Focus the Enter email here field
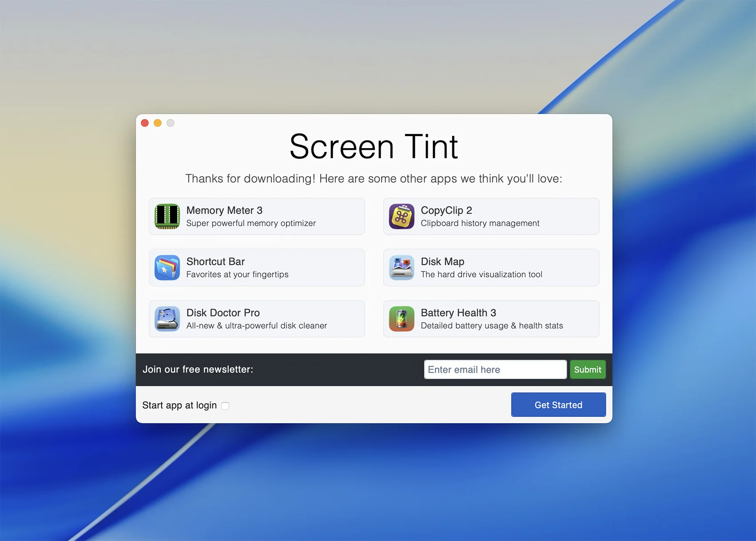The image size is (756, 541). [495, 369]
